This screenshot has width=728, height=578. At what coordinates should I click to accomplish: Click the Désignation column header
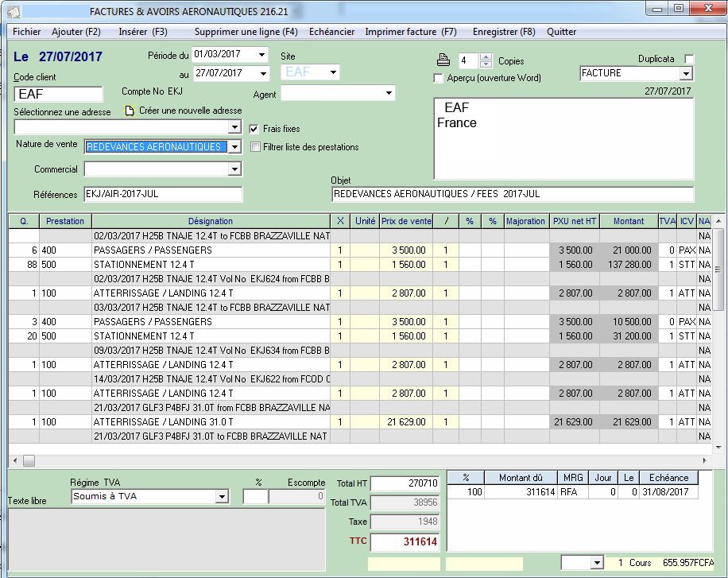tap(211, 221)
